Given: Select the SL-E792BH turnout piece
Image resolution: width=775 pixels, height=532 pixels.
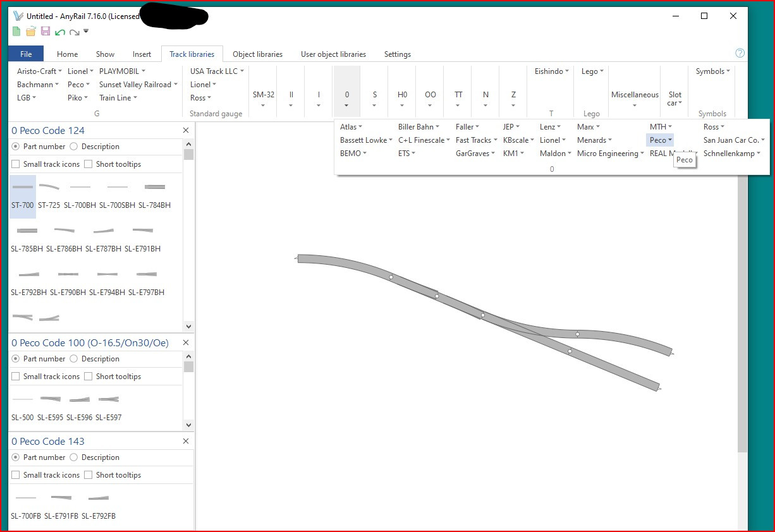Looking at the screenshot, I should point(29,283).
